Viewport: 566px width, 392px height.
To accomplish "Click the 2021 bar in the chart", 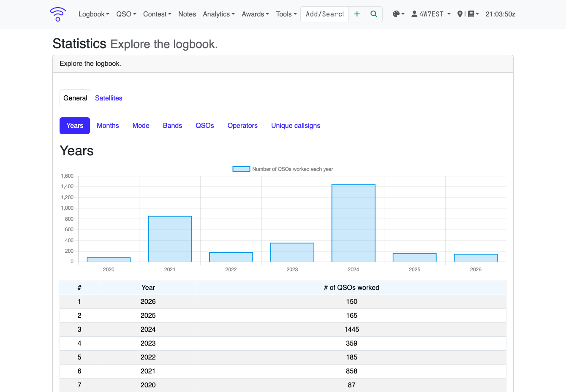I will coord(170,239).
